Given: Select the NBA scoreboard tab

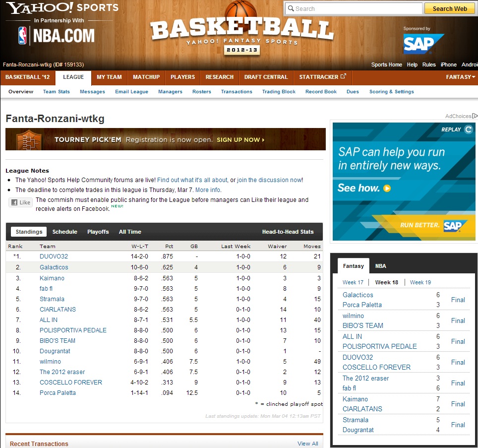Looking at the screenshot, I should coord(380,266).
